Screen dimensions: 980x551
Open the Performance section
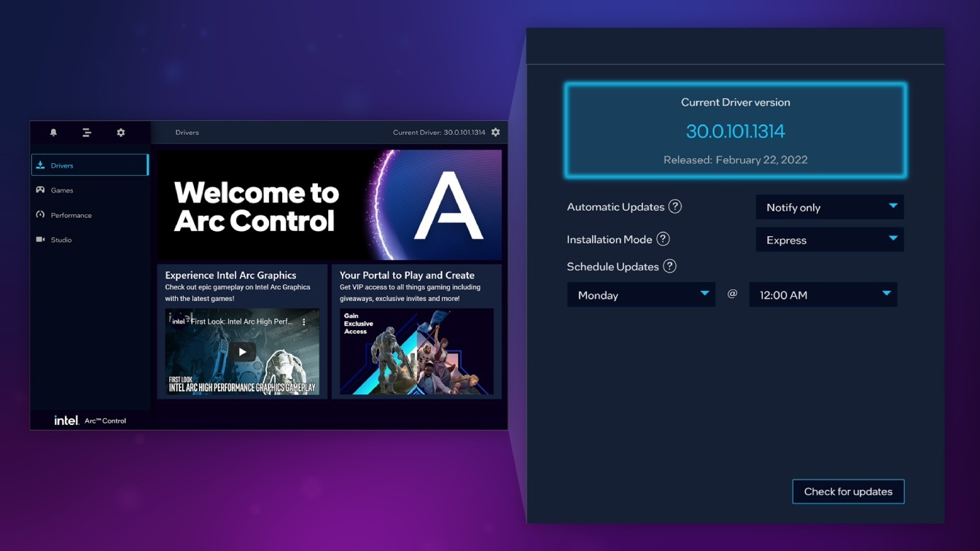[90, 215]
